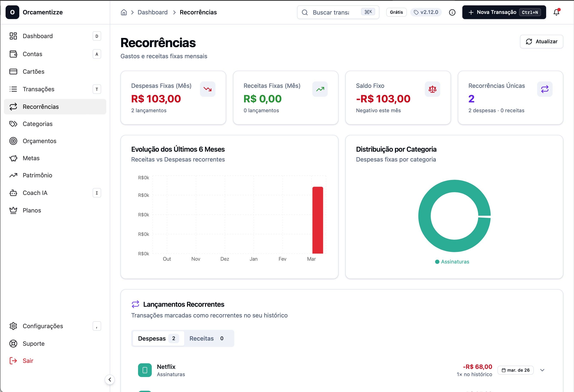The image size is (574, 392).
Task: Click the notification bell icon
Action: tap(556, 12)
